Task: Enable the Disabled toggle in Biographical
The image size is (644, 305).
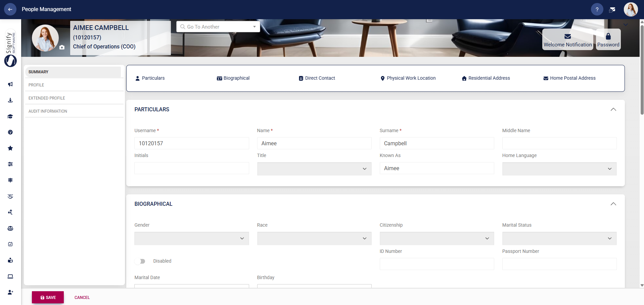Action: (140, 261)
